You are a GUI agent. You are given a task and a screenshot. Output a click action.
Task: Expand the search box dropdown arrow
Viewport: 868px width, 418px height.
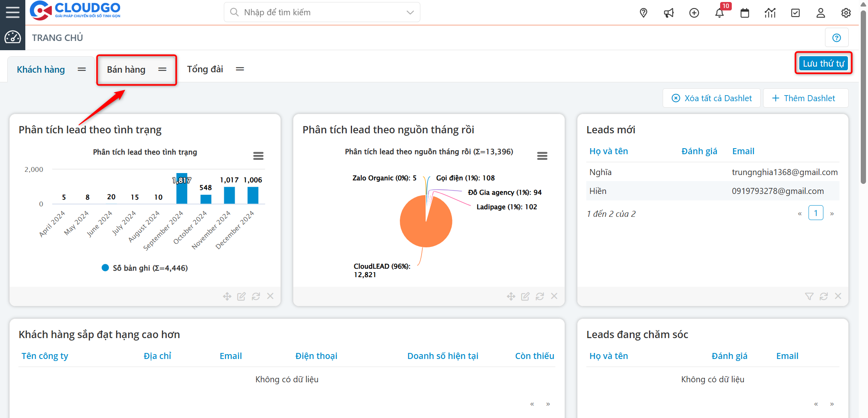click(410, 12)
